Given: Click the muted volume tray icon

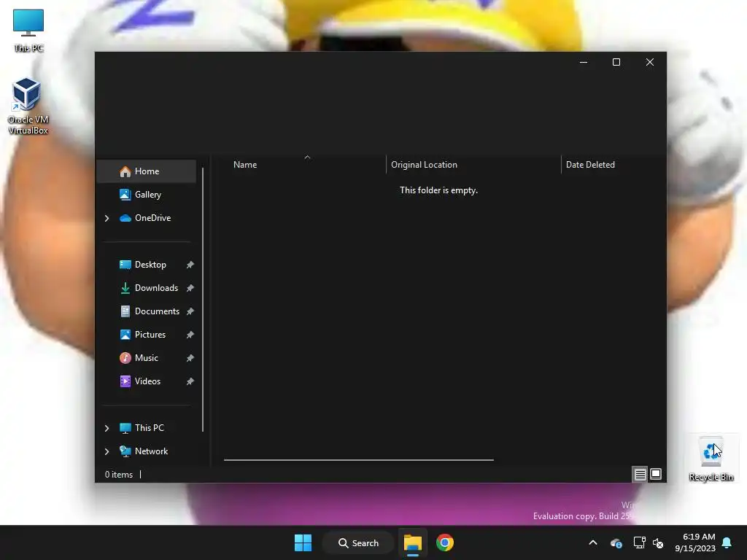Looking at the screenshot, I should (659, 542).
